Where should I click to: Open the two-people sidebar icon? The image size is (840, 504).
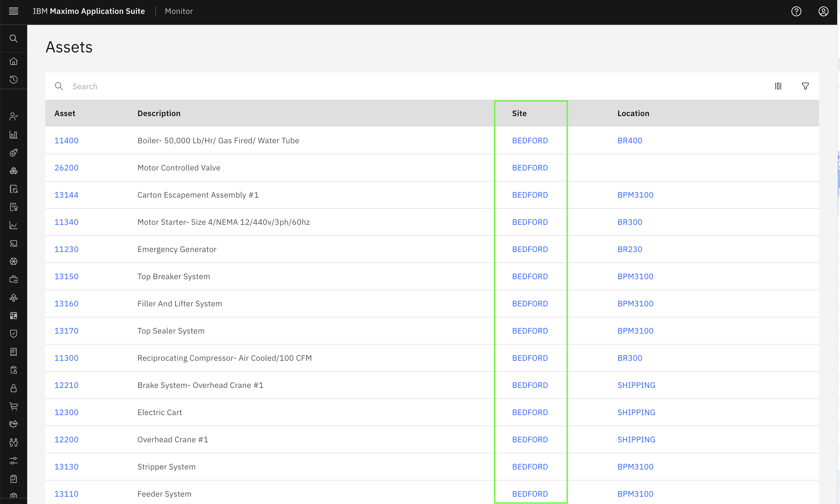click(x=14, y=443)
